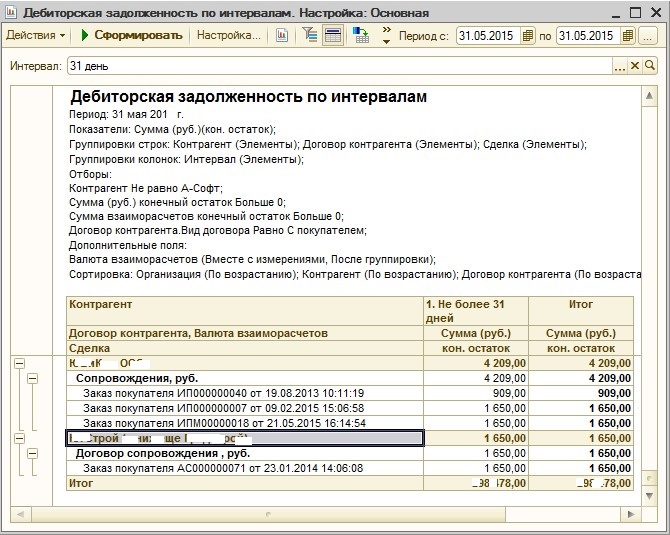Click the Итог column header
The height and width of the screenshot is (535, 670).
pos(581,311)
